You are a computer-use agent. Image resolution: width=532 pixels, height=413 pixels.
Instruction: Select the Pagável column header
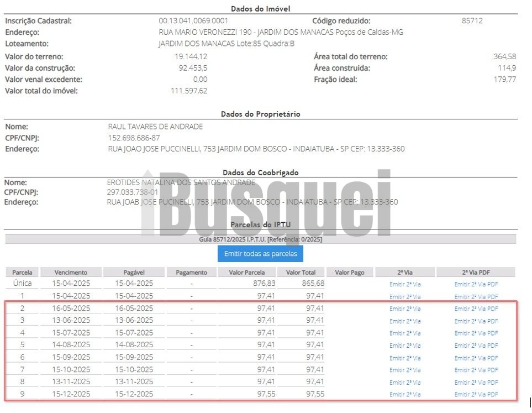pos(134,273)
